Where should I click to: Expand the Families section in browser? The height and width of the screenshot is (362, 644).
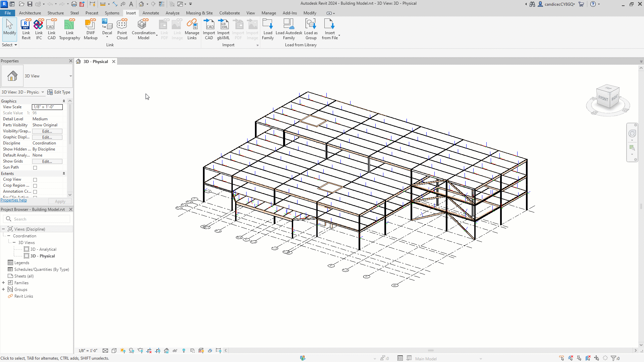point(4,283)
